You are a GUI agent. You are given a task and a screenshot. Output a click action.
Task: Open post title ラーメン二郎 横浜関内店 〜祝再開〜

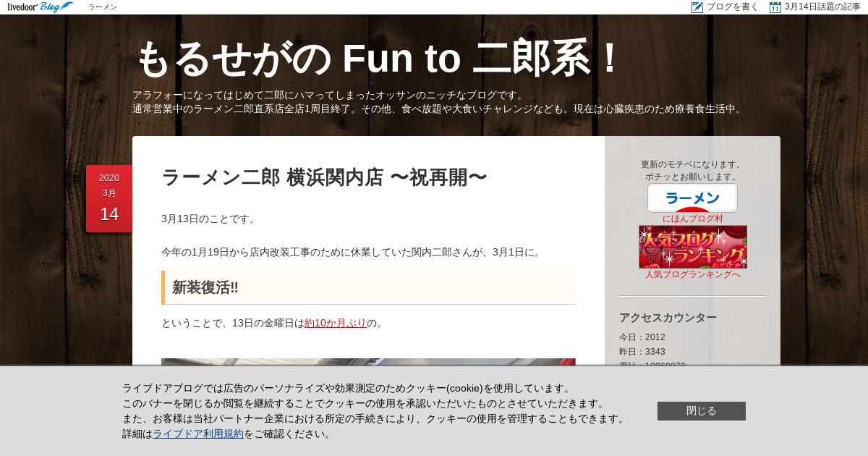[324, 177]
